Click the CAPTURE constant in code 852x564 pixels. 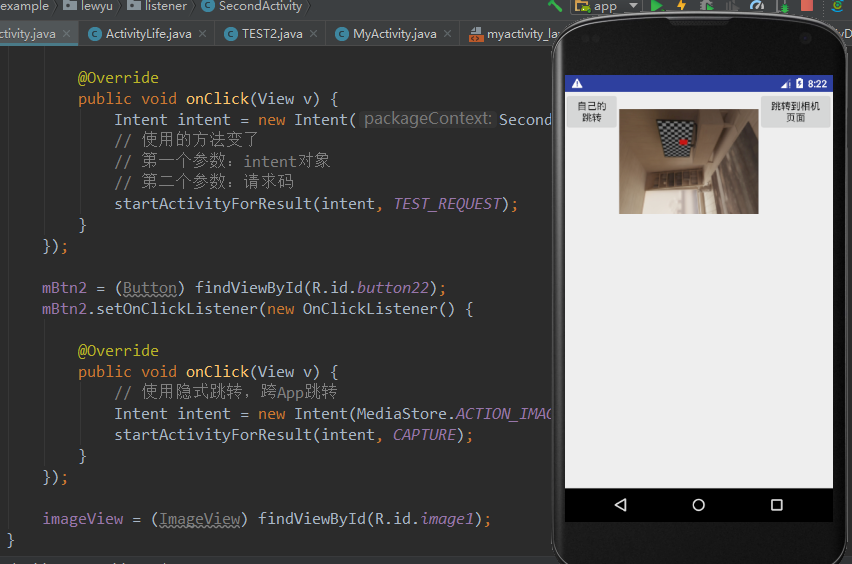click(424, 435)
